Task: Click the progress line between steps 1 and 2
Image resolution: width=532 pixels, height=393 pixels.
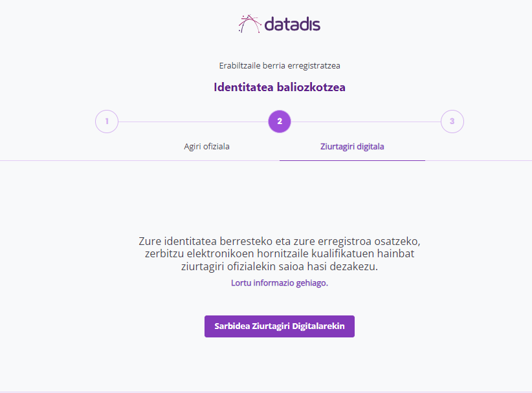Action: pos(193,122)
